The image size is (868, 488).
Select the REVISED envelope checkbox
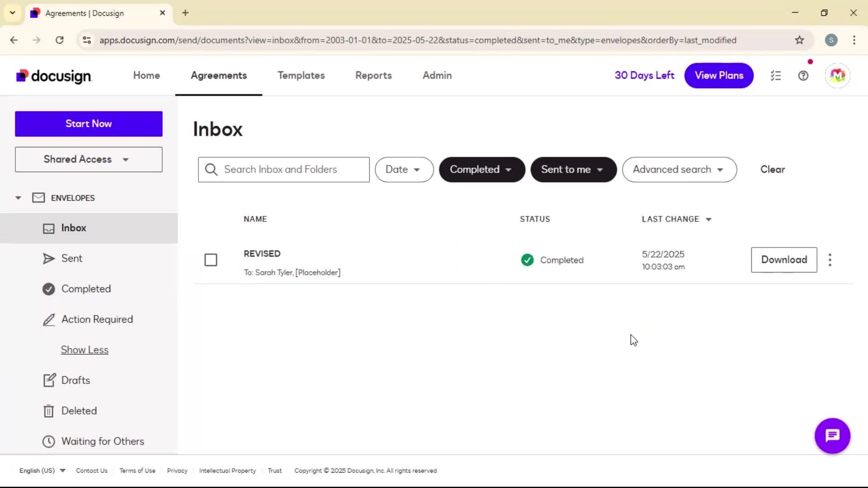click(x=211, y=260)
